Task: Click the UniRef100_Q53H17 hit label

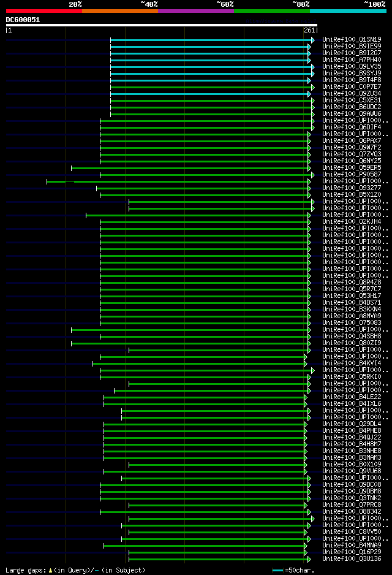Action: (352, 295)
